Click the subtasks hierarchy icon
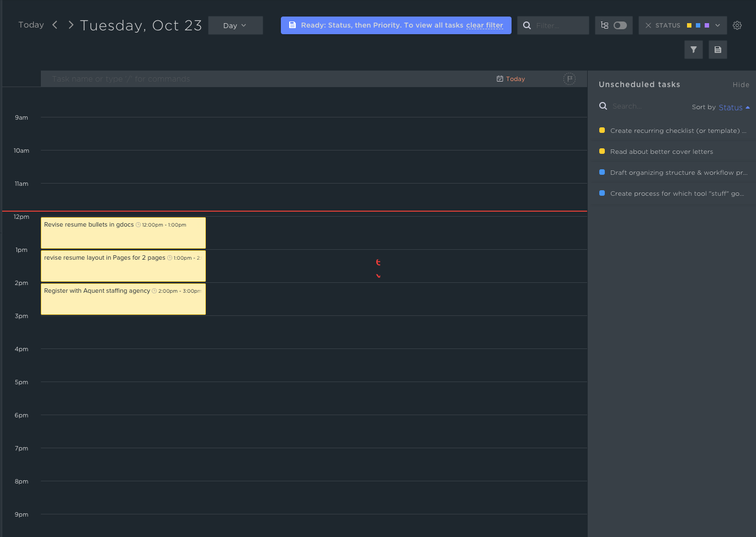Screen dimensions: 756x537 click(605, 25)
